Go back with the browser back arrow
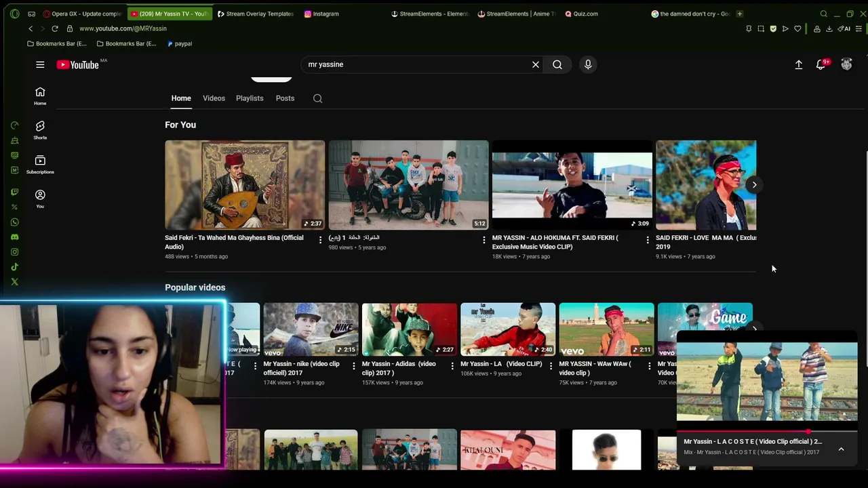 point(31,28)
